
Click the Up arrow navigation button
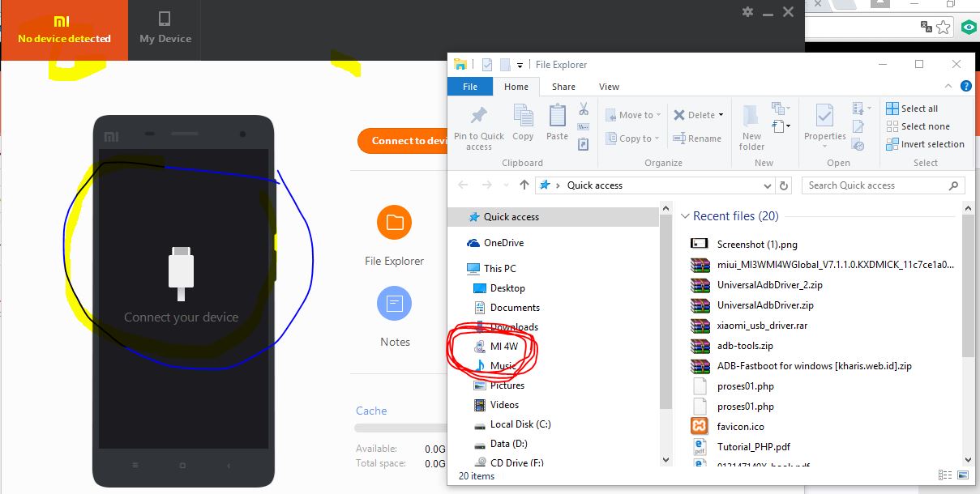524,185
